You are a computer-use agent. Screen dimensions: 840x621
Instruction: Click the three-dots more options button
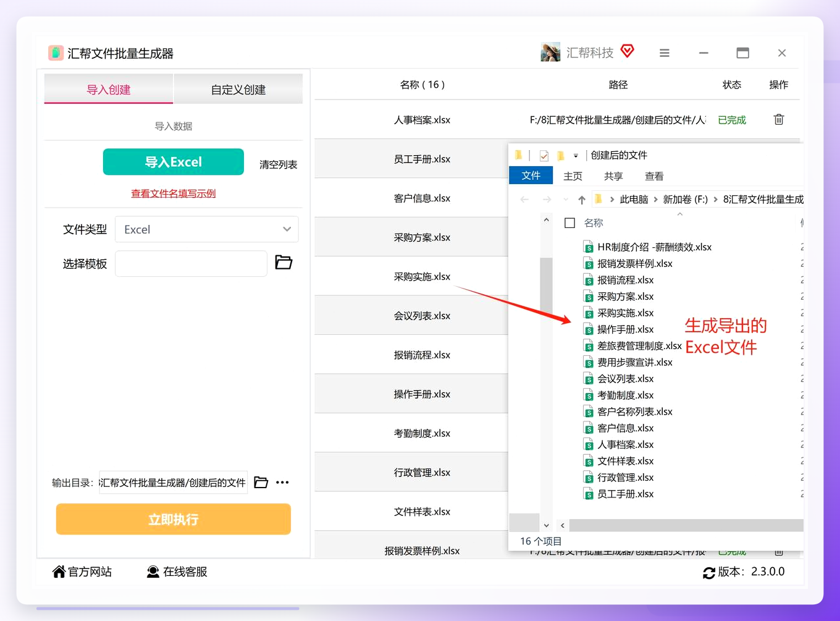click(282, 482)
